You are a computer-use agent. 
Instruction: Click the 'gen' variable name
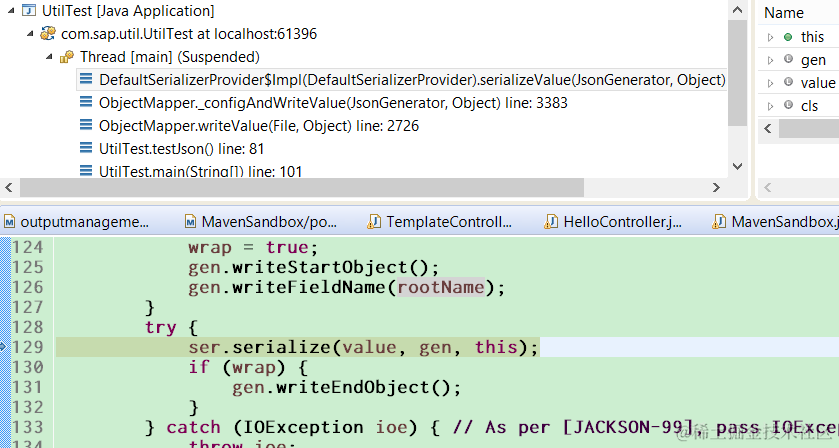813,60
